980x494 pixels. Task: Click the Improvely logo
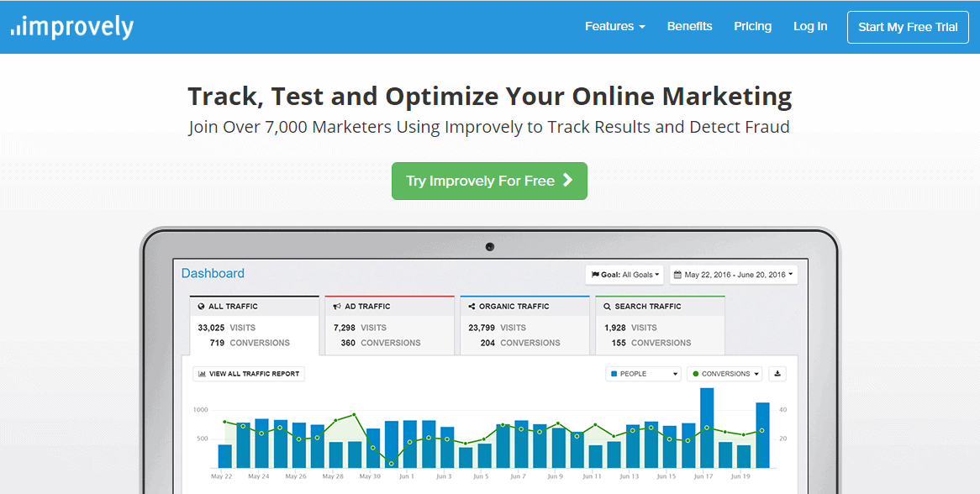point(72,27)
